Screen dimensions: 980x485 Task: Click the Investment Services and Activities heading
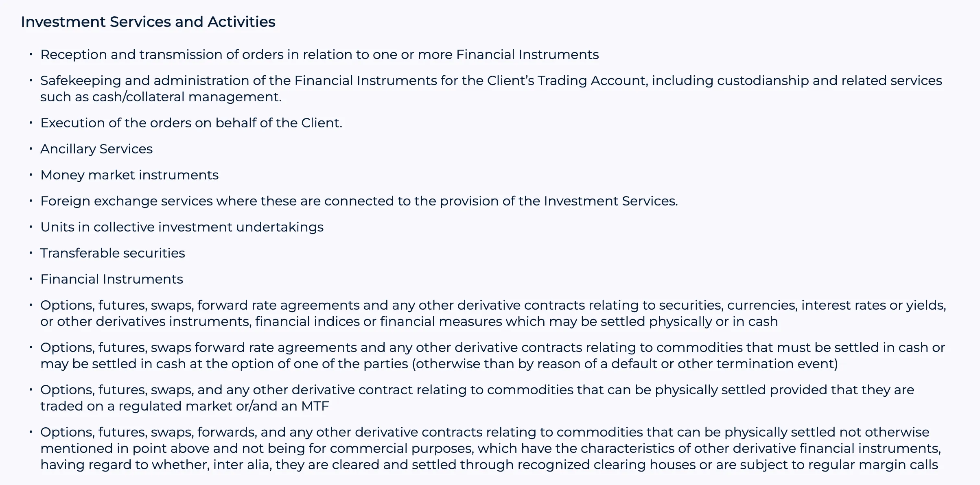[x=148, y=22]
